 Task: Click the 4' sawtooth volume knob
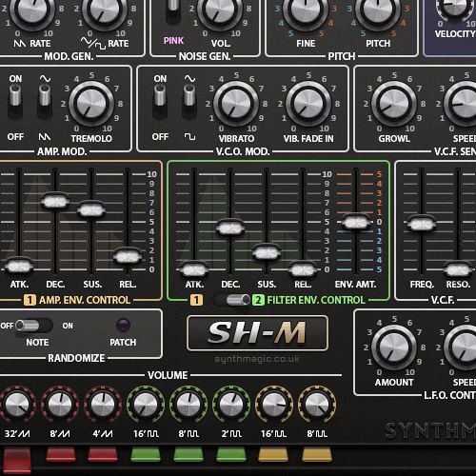pyautogui.click(x=103, y=405)
